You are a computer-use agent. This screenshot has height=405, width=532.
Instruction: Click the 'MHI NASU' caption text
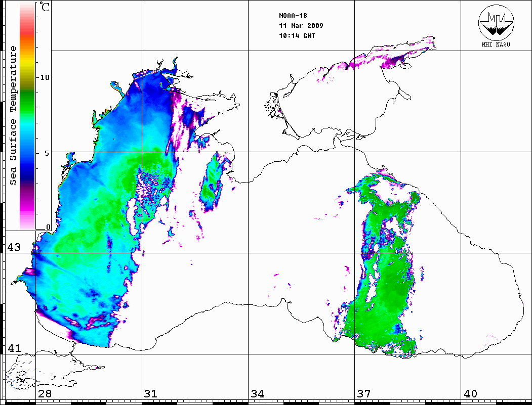click(x=496, y=44)
